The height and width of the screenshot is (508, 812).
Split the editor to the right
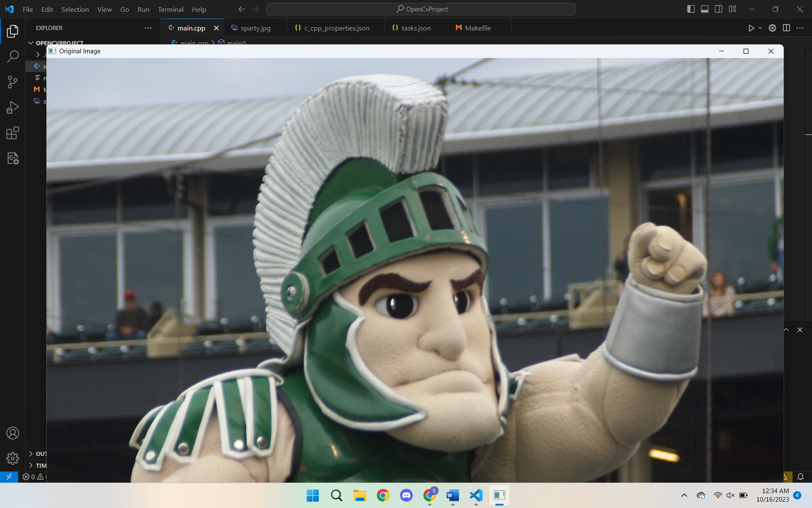tap(786, 28)
